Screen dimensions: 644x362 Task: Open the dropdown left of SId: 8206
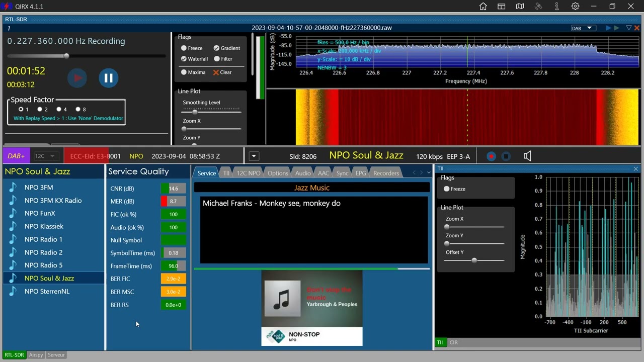[254, 156]
